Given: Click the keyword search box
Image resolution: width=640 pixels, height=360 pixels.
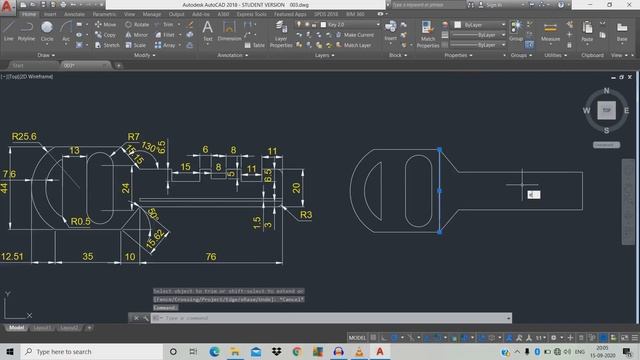Looking at the screenshot, I should point(427,5).
